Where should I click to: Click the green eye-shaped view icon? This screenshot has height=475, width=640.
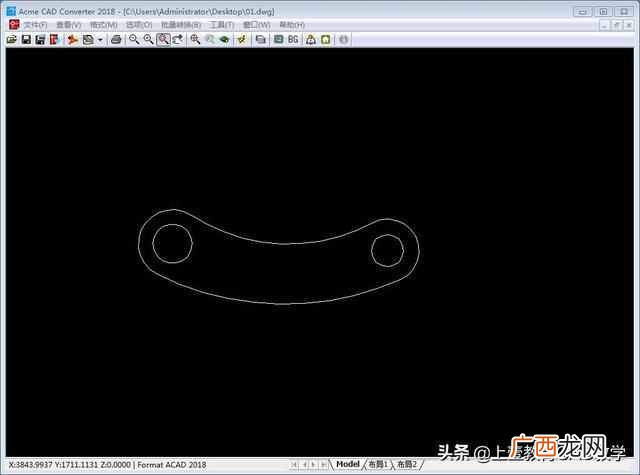(x=224, y=40)
